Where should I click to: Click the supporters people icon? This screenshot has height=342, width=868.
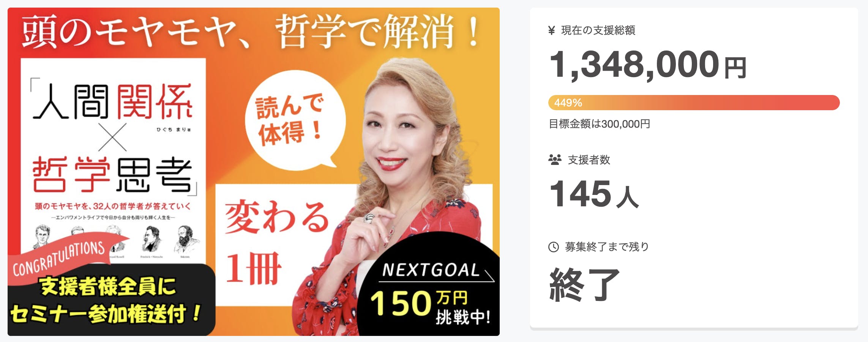point(555,160)
